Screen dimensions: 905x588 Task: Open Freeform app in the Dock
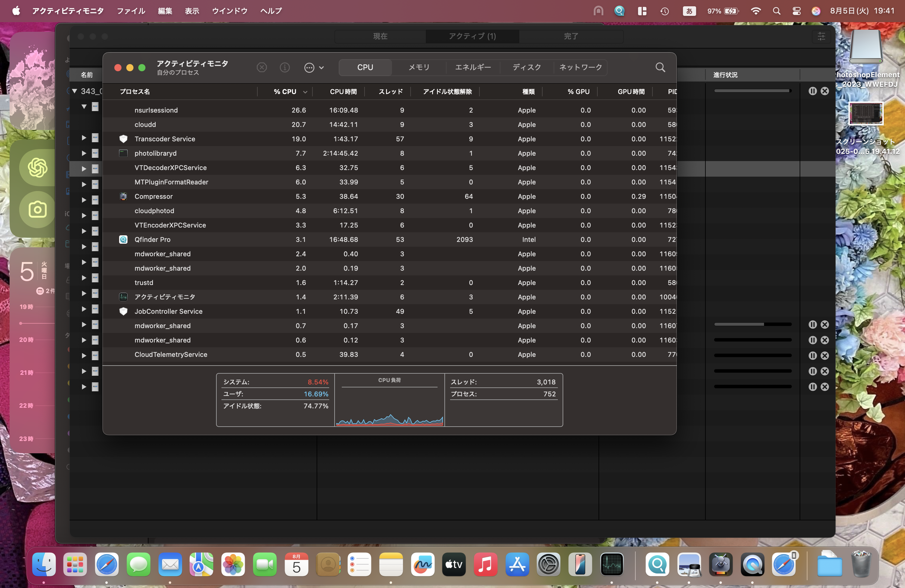click(423, 564)
